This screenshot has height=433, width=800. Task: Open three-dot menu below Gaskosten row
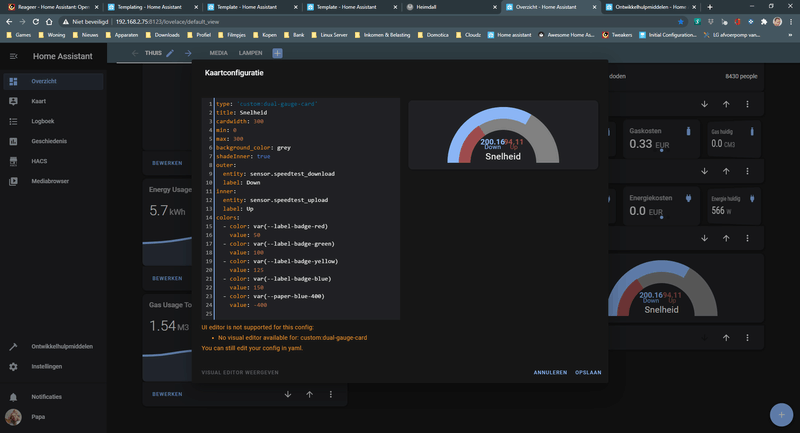(747, 171)
